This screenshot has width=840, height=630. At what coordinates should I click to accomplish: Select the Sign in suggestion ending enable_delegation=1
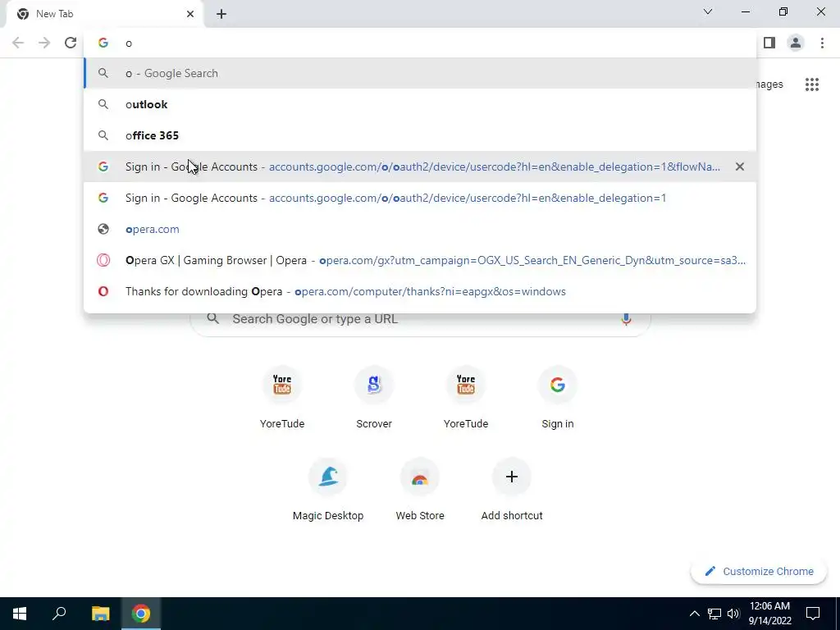(420, 198)
